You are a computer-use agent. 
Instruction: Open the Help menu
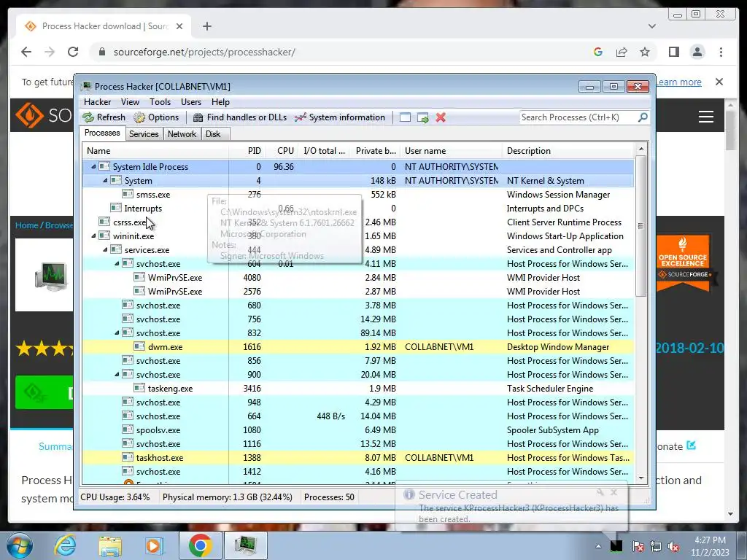(220, 102)
